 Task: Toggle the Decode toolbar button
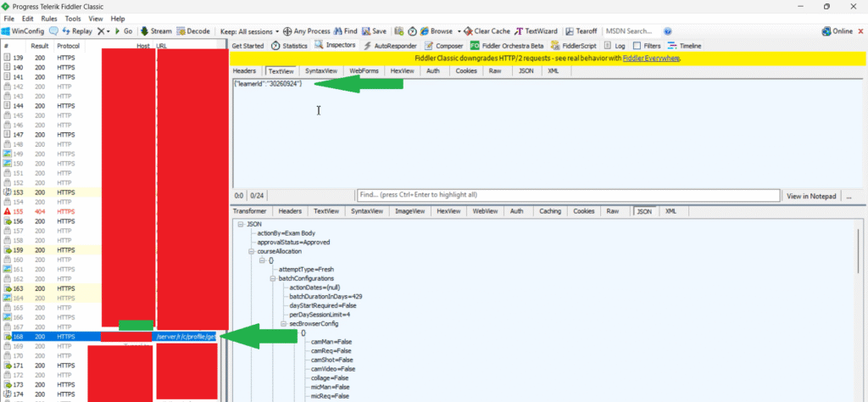[x=181, y=31]
